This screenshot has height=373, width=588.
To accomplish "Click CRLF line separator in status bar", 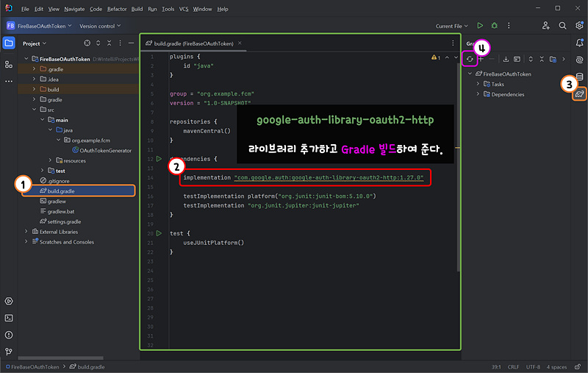I will click(513, 367).
